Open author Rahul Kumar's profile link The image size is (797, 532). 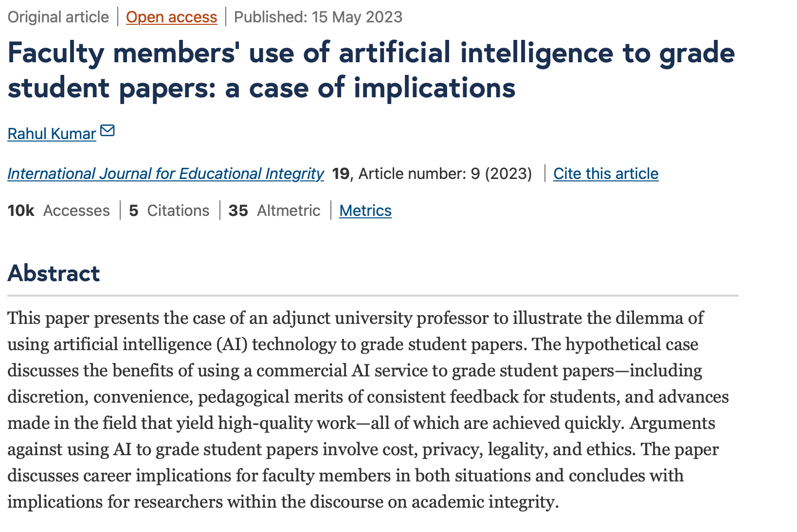pos(52,134)
